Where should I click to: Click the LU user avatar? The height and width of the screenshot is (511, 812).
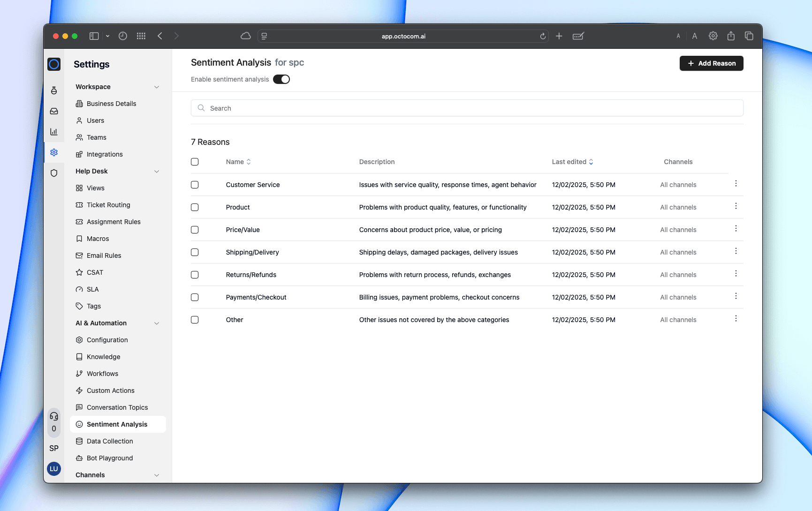click(x=54, y=469)
